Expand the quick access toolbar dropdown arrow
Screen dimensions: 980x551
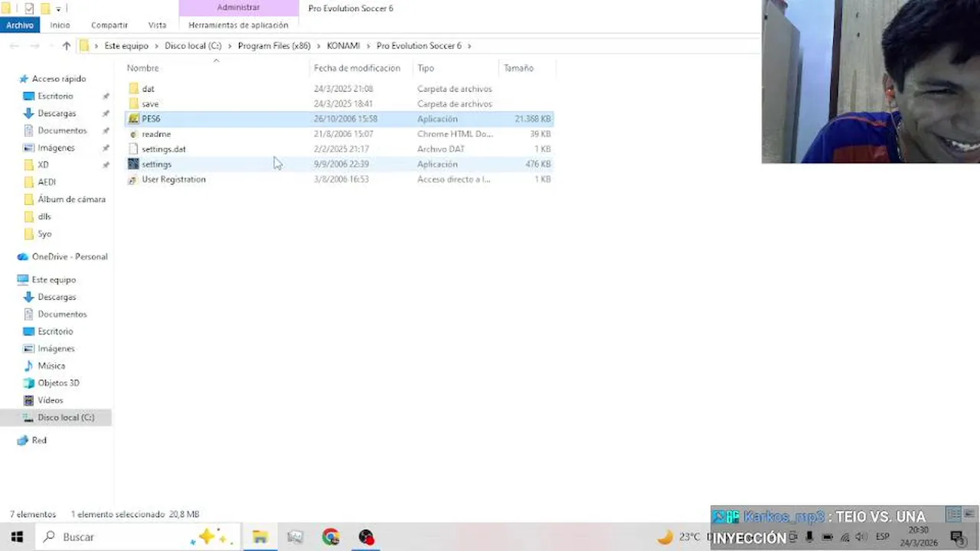[x=58, y=9]
